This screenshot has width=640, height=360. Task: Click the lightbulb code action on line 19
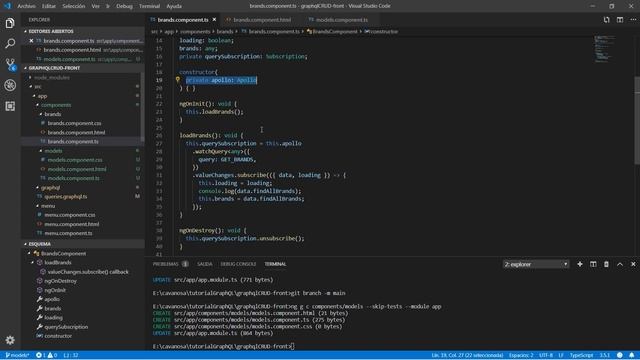178,80
